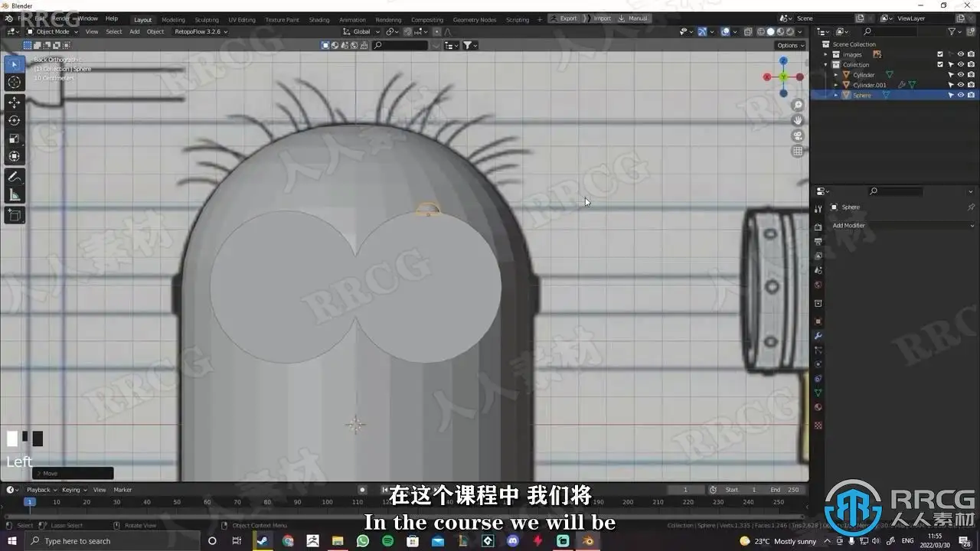Open the viewport Add menu

[135, 31]
